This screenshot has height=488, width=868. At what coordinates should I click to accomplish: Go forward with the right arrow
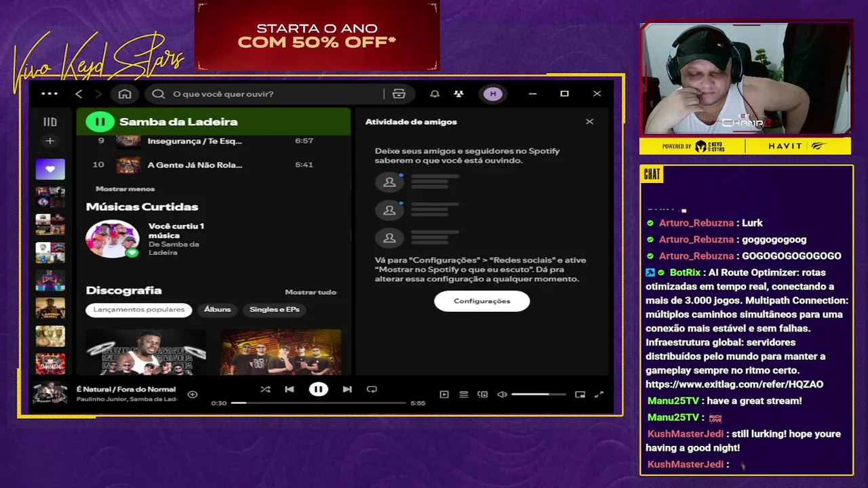pos(98,94)
